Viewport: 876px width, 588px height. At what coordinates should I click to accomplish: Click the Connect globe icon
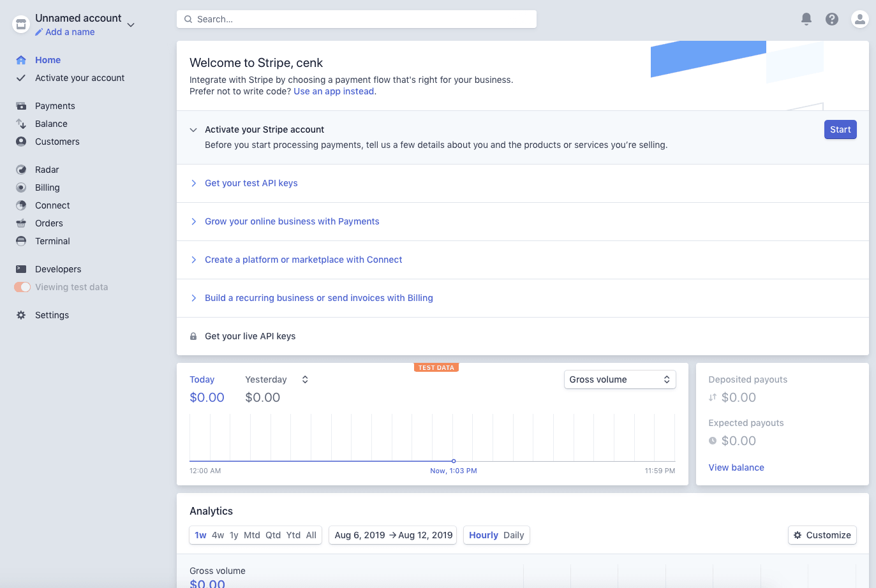(21, 205)
